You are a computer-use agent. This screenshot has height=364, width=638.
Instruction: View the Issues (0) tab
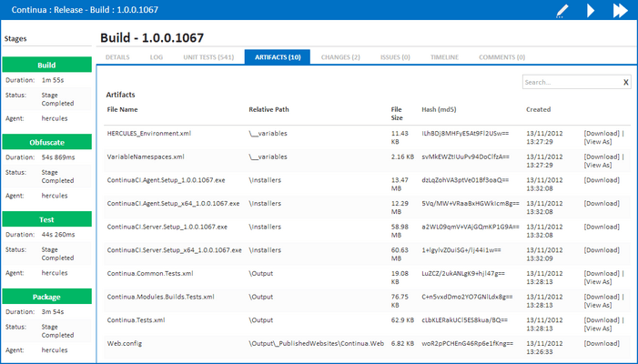coord(395,56)
